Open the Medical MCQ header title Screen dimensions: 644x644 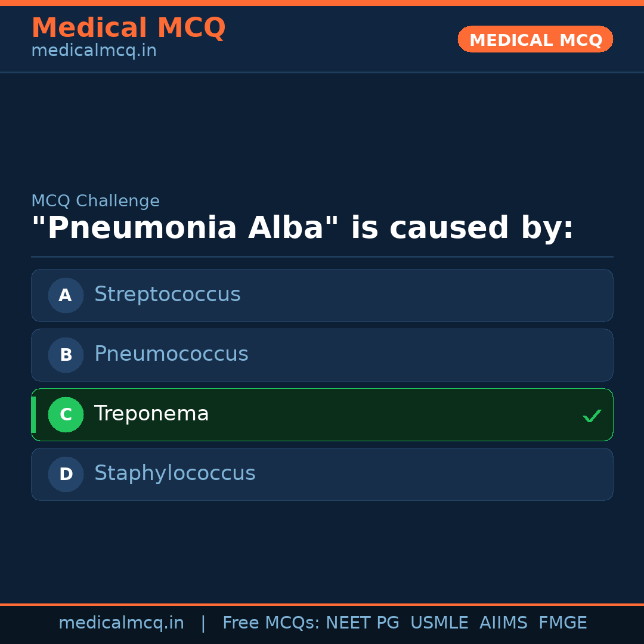coord(128,28)
